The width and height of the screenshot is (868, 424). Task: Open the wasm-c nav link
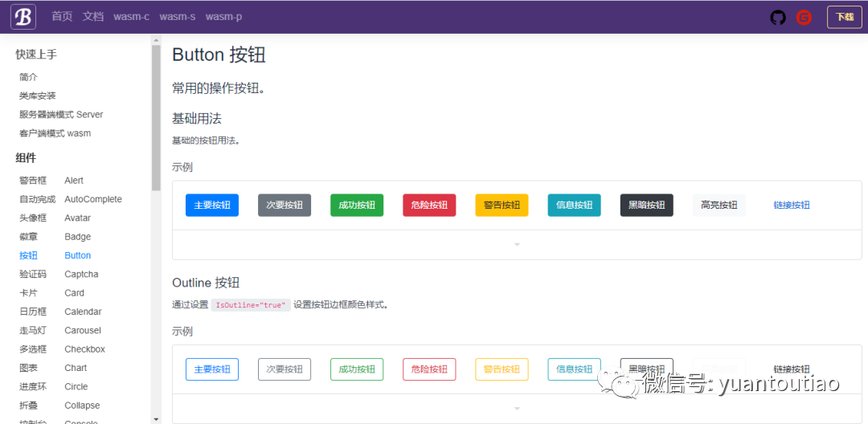(131, 17)
